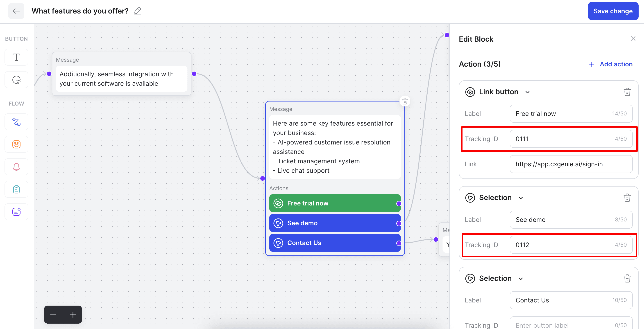Click the Contact Us action button on canvas
This screenshot has height=329, width=644.
[335, 243]
